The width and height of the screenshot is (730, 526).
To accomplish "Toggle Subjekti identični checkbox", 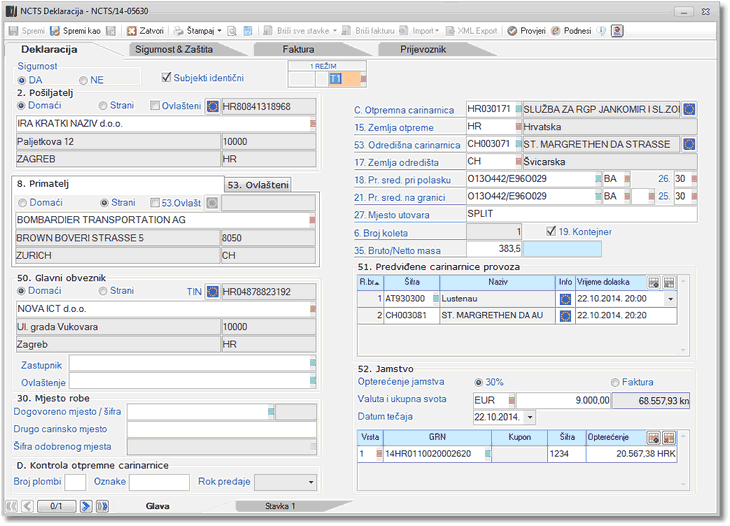I will click(x=166, y=77).
